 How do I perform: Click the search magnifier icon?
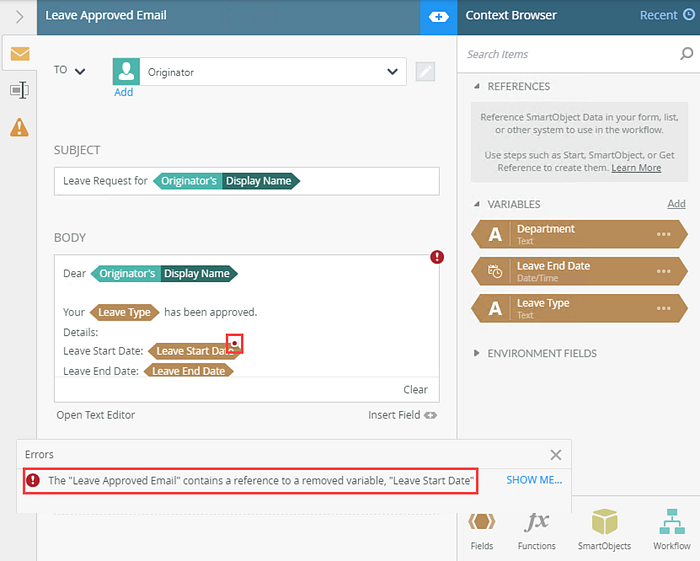(687, 54)
